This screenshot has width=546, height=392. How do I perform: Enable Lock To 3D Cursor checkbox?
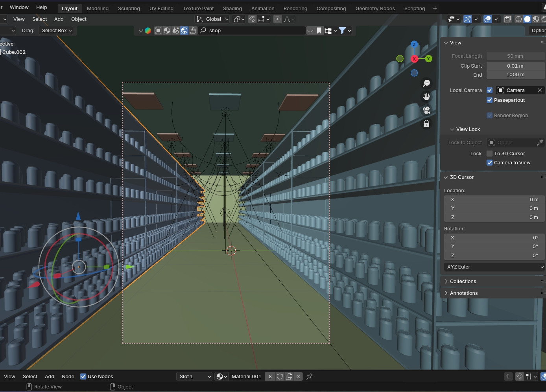[490, 153]
